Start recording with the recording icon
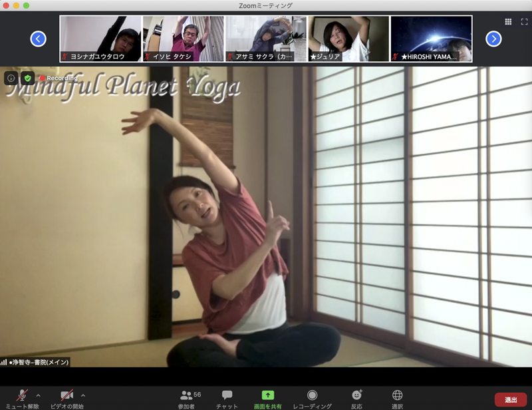Image resolution: width=532 pixels, height=410 pixels. (312, 395)
